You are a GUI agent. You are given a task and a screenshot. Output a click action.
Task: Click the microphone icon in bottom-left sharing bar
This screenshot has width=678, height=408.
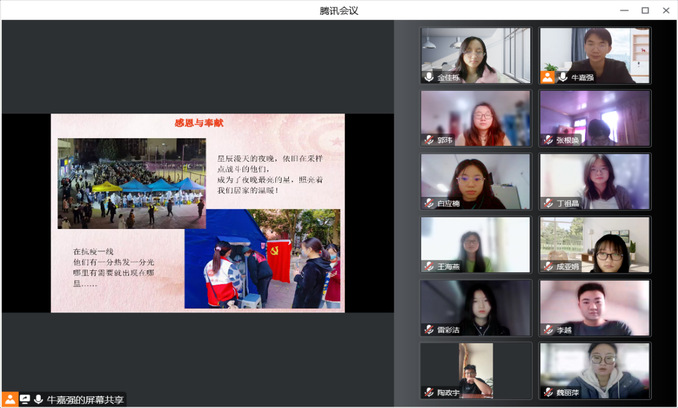click(x=38, y=399)
